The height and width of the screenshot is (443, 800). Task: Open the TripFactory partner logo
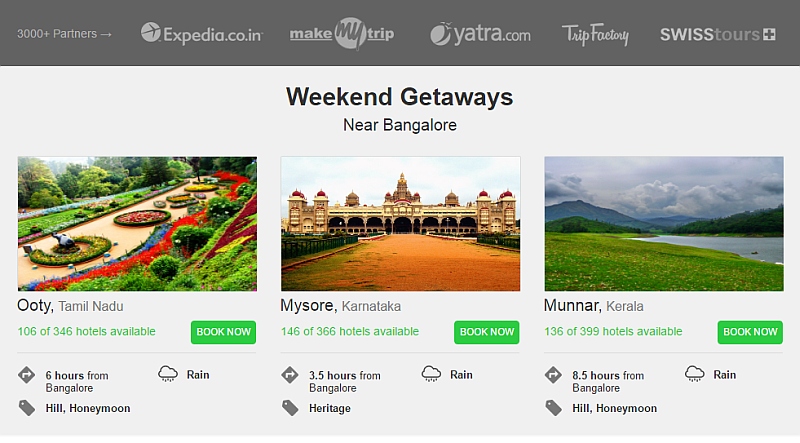[595, 34]
